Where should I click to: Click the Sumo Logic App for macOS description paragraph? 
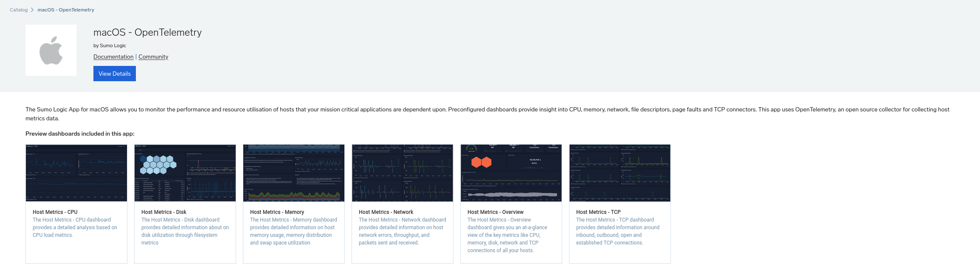487,114
